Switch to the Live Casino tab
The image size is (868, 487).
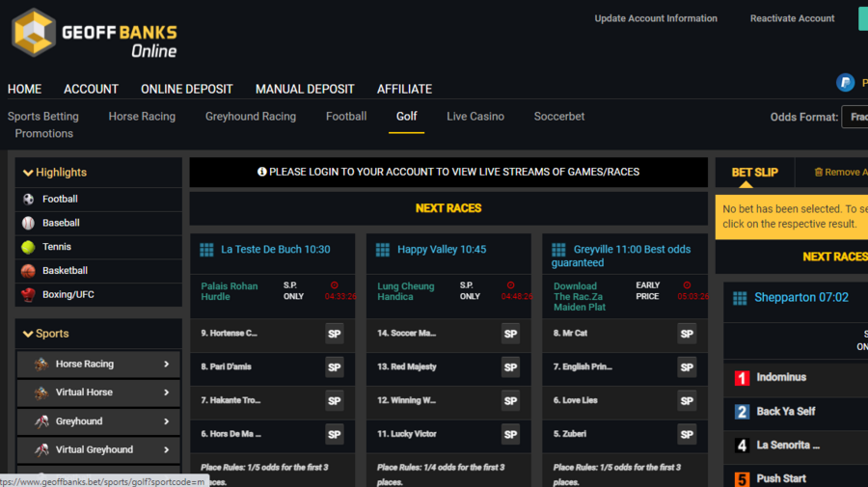(x=475, y=117)
